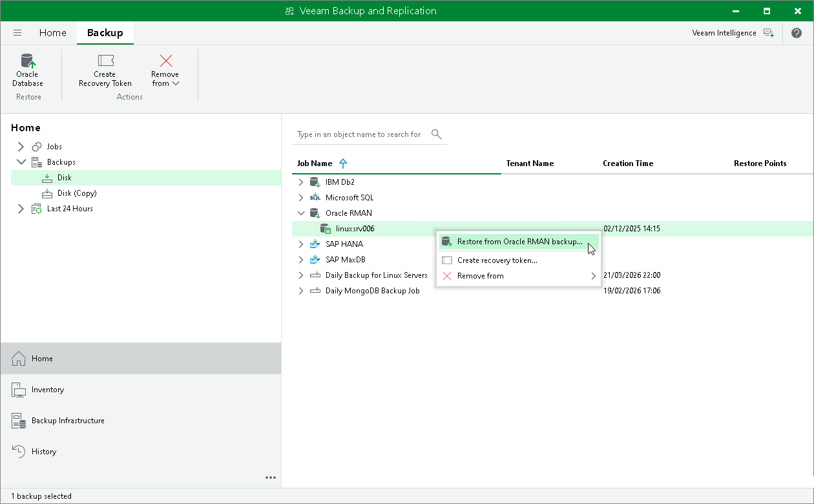Click the Oracle RMAN database icon
This screenshot has height=504, width=814.
[x=315, y=213]
